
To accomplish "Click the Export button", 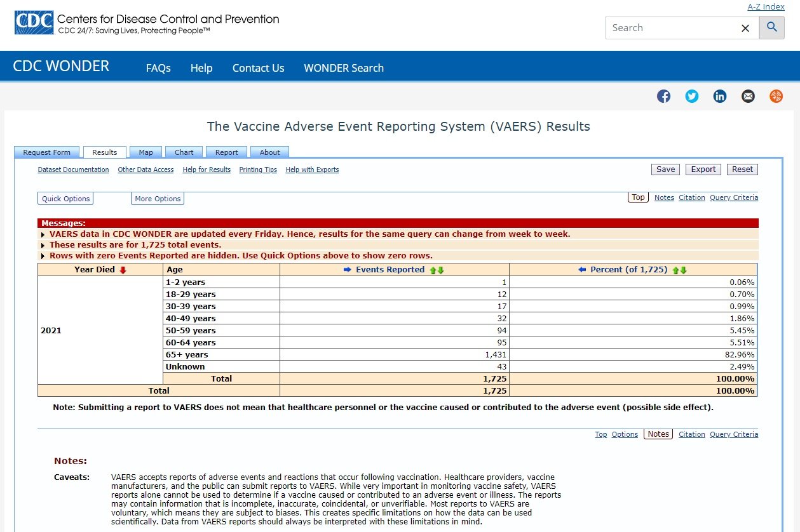I will 703,170.
